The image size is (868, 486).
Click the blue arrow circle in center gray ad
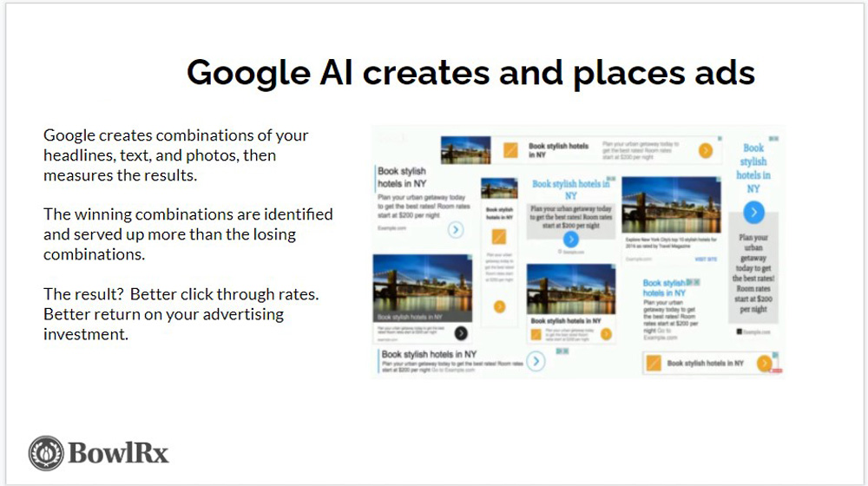coord(571,240)
